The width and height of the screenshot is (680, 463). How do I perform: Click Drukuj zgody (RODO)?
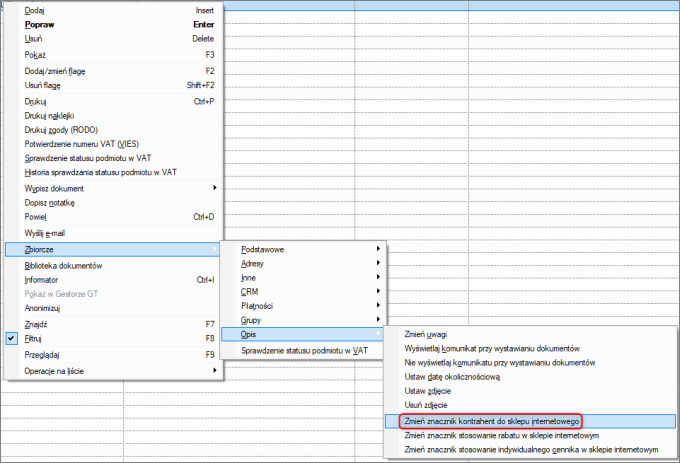(x=113, y=130)
